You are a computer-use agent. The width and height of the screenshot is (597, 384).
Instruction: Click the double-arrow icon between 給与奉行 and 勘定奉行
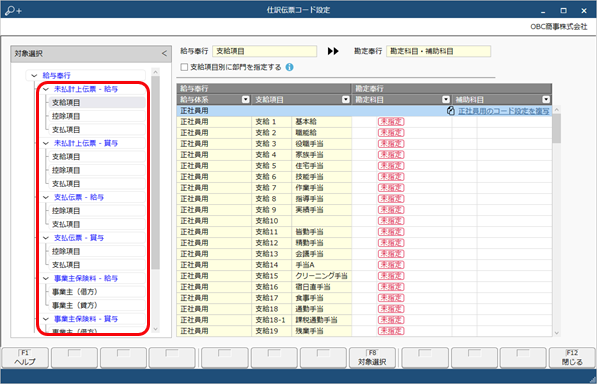pyautogui.click(x=333, y=51)
